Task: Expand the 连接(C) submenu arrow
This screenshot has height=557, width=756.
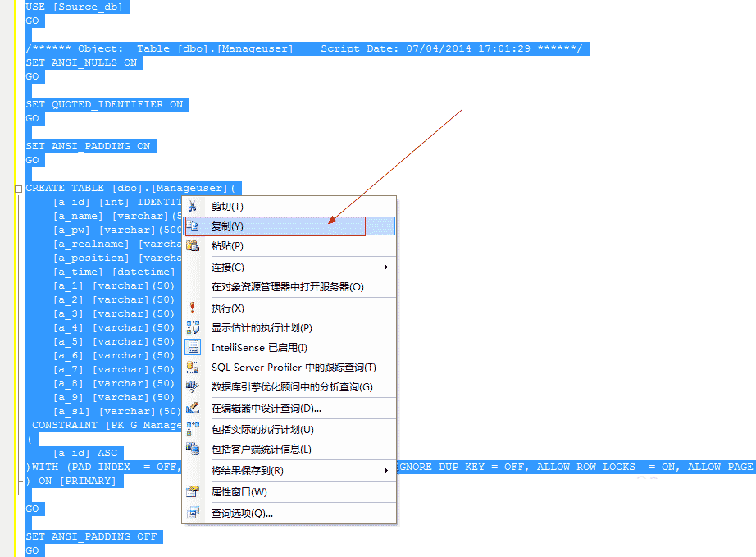Action: click(385, 267)
